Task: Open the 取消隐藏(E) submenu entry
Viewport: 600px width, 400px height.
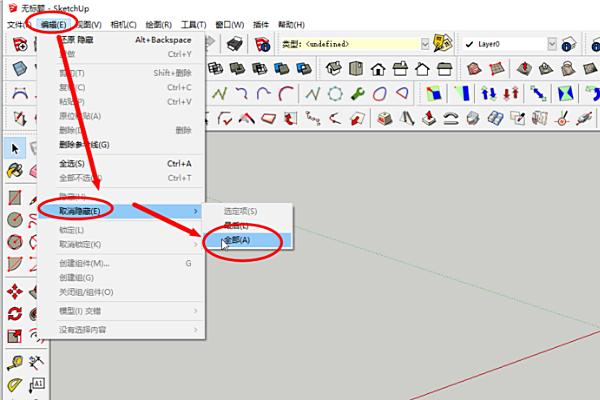Action: pyautogui.click(x=122, y=211)
